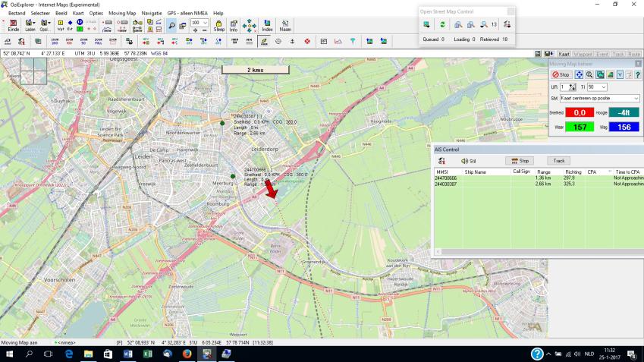The width and height of the screenshot is (644, 362).
Task: Click the AIS Control horizontal scrollbar
Action: 539,251
